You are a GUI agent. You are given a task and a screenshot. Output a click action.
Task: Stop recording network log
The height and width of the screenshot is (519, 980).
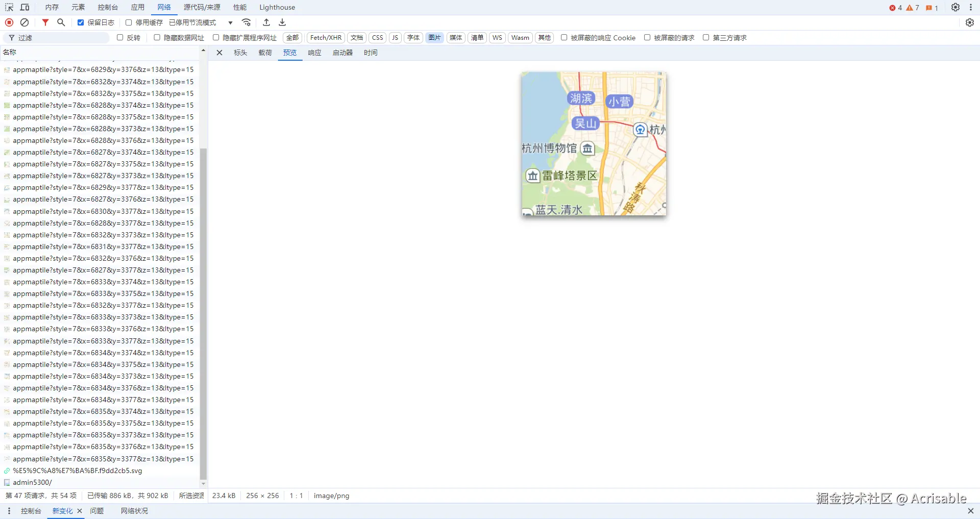(9, 22)
